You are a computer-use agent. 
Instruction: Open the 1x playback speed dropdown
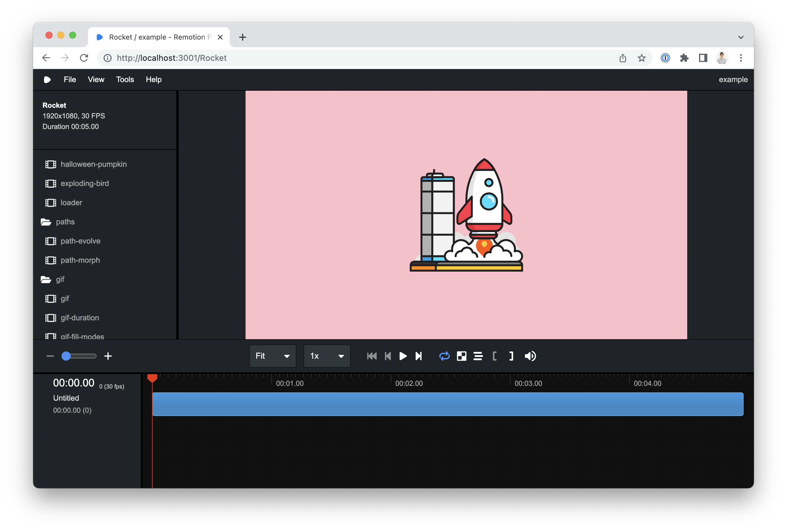point(327,356)
